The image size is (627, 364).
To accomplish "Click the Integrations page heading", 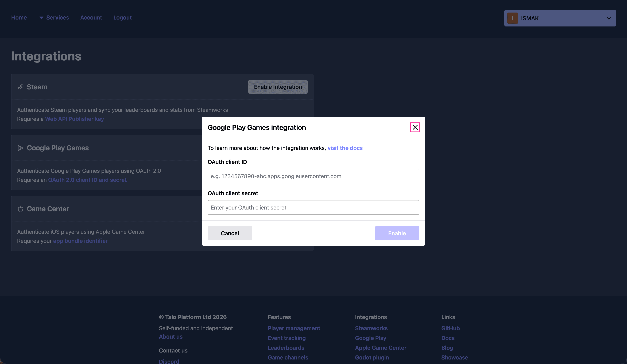I will click(46, 56).
